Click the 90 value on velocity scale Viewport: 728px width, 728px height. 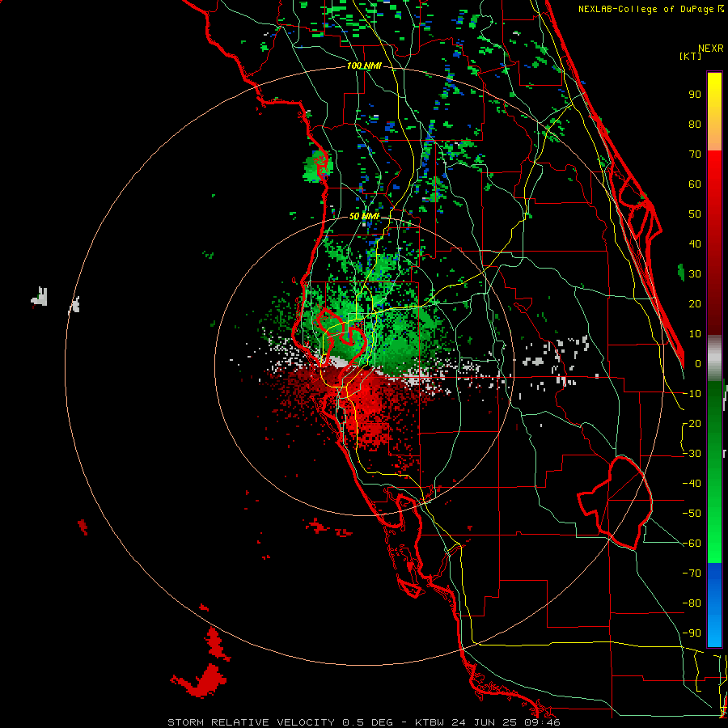pyautogui.click(x=695, y=95)
